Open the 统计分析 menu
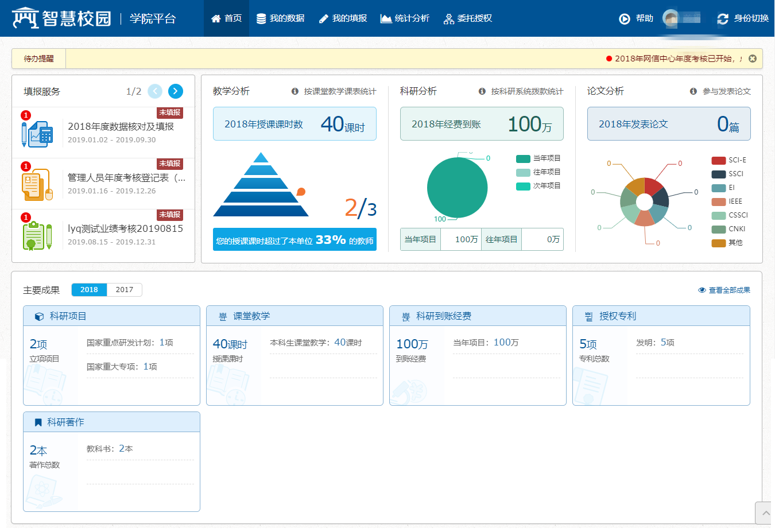The width and height of the screenshot is (775, 532). [405, 18]
